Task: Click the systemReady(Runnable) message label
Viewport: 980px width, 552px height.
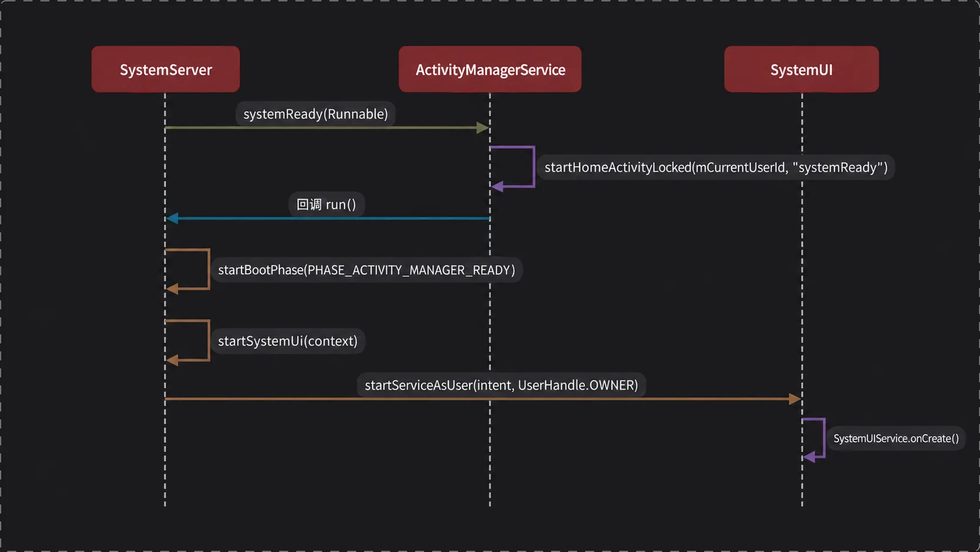Action: (x=315, y=114)
